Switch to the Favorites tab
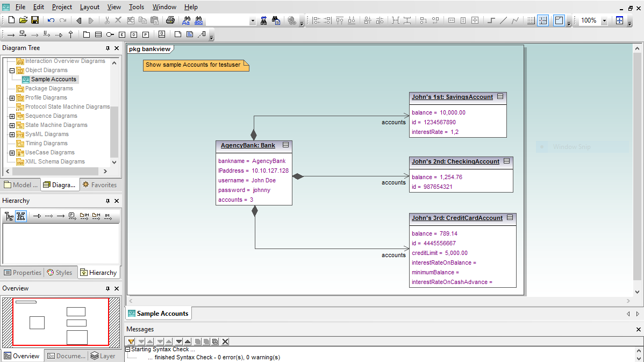 [x=99, y=185]
